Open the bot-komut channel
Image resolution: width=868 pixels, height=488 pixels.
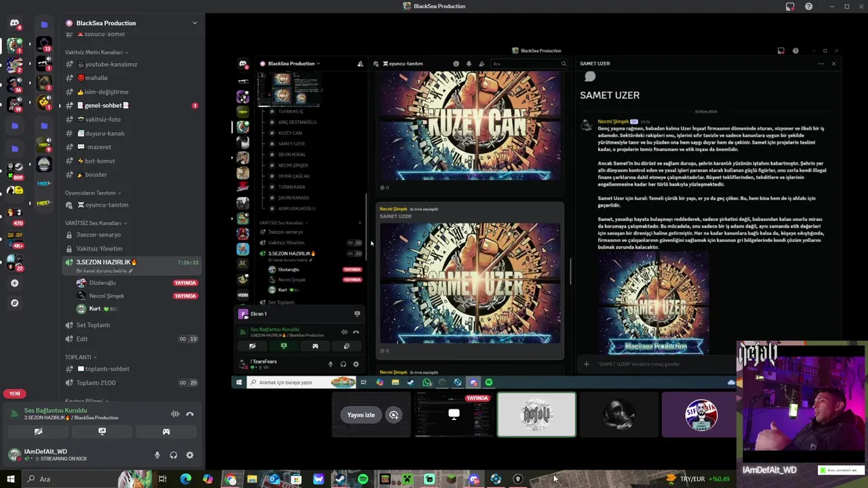(132, 161)
